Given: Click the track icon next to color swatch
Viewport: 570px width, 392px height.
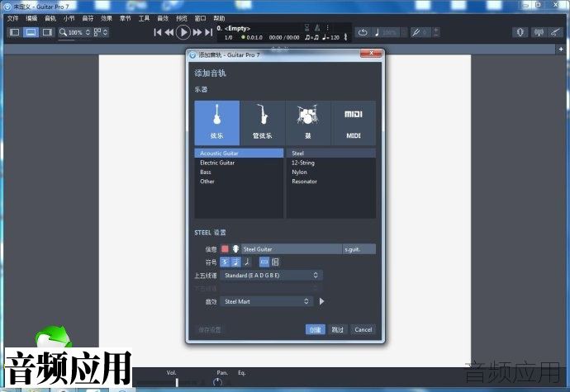Looking at the screenshot, I should (235, 249).
